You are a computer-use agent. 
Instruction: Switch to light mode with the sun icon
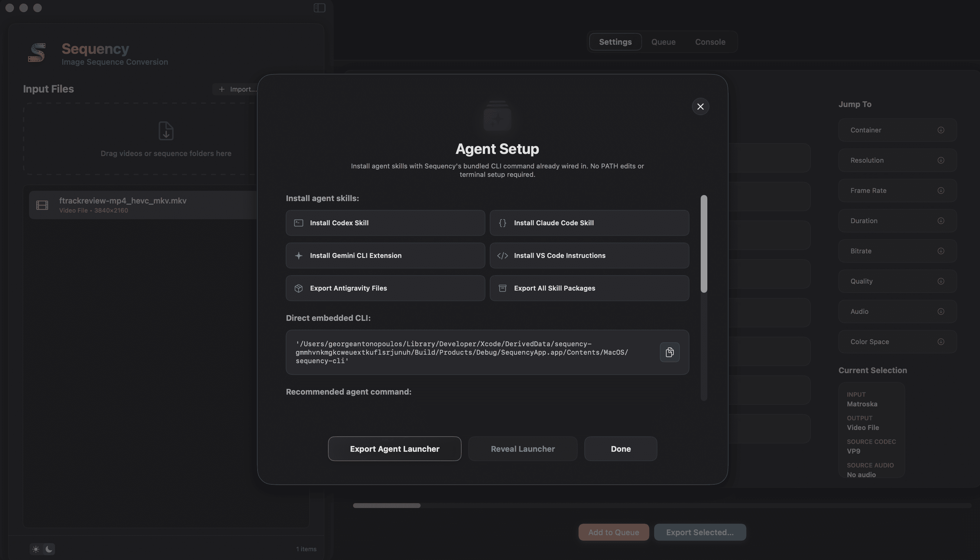(x=36, y=549)
